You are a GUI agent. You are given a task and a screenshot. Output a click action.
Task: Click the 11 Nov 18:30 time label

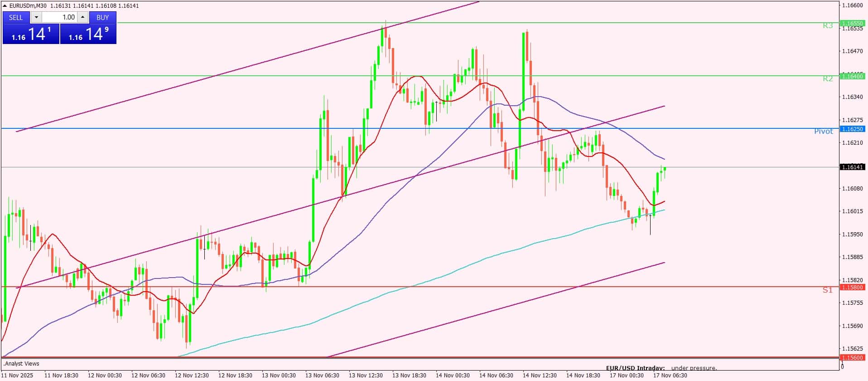point(61,376)
